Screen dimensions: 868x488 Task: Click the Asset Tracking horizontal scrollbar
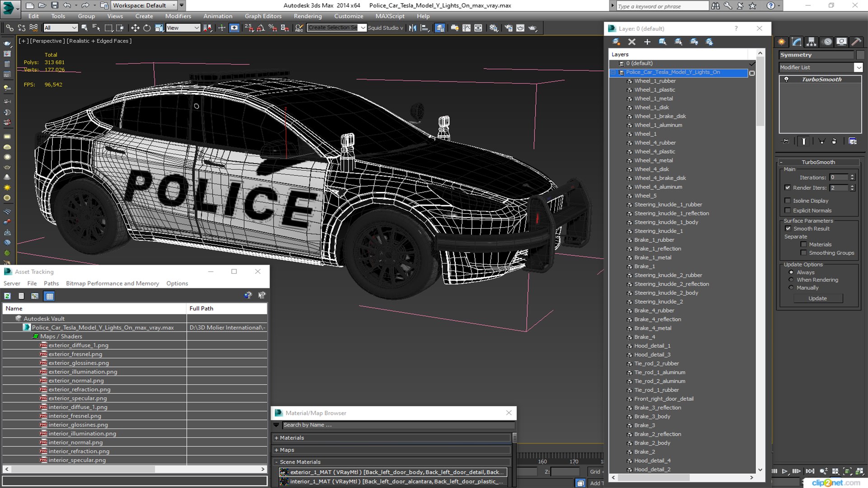pyautogui.click(x=135, y=469)
